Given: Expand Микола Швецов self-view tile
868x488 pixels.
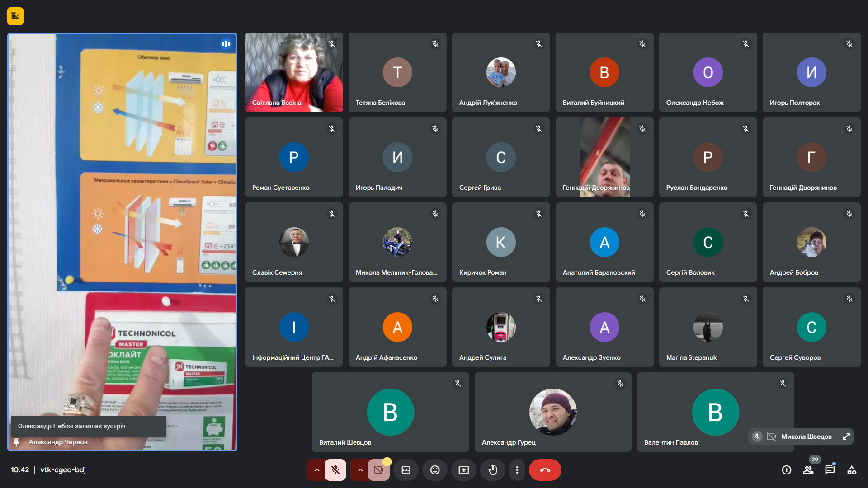Looking at the screenshot, I should click(x=846, y=436).
